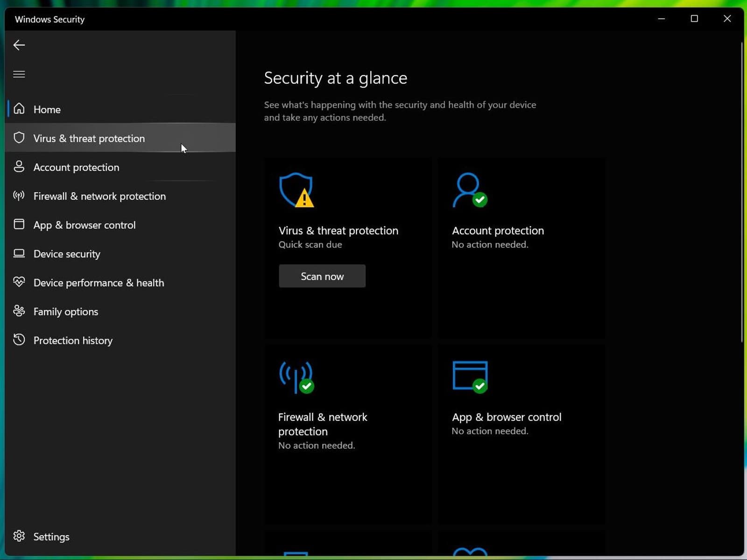The image size is (747, 560).
Task: Click the Settings gear icon
Action: [19, 536]
